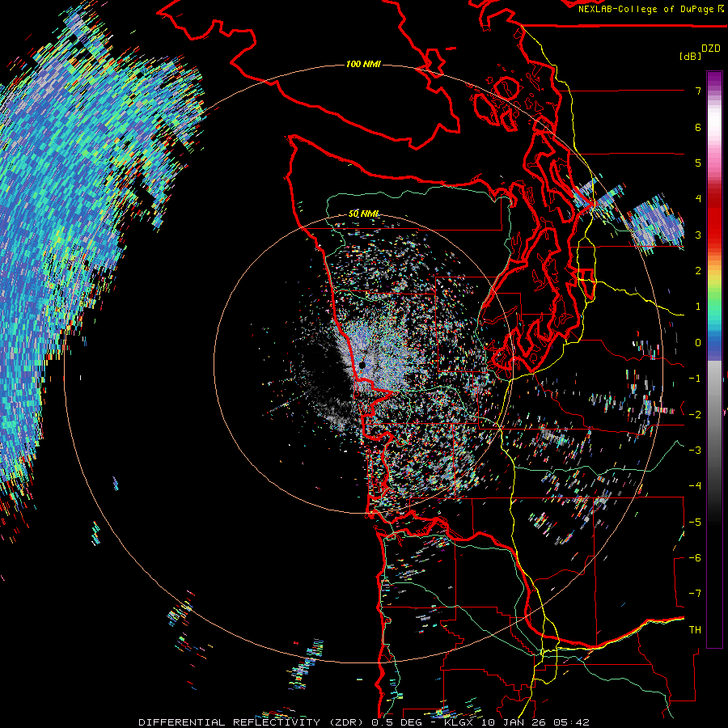Click the 'TH' threshold label on scale
Screen dimensions: 728x728
695,630
